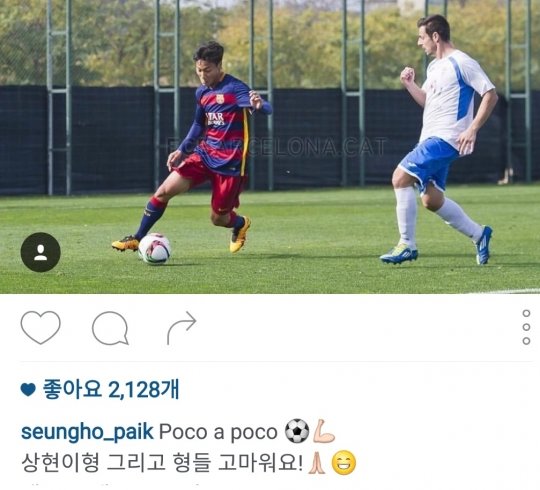Open the seungho_paik profile link
Viewport: 540px width, 490px height.
pyautogui.click(x=87, y=432)
